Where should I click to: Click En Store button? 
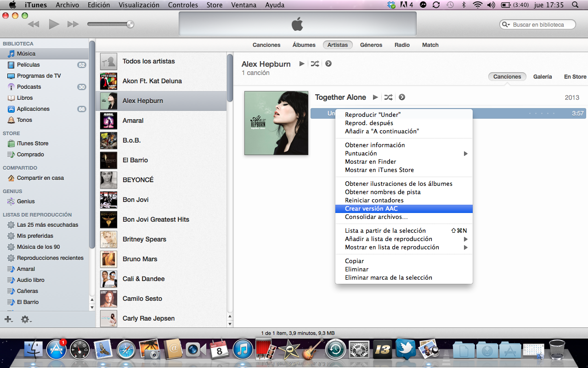(575, 77)
